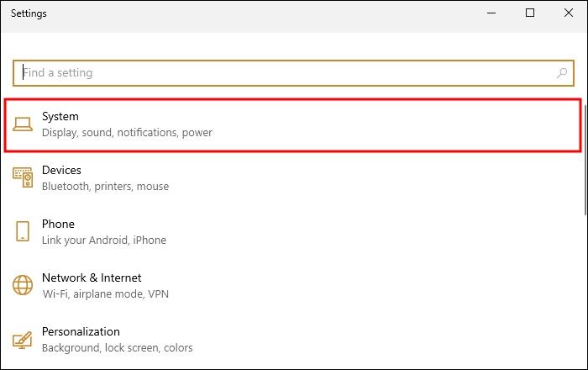
Task: Click 'Link your Android, iPhone' description
Action: 104,240
